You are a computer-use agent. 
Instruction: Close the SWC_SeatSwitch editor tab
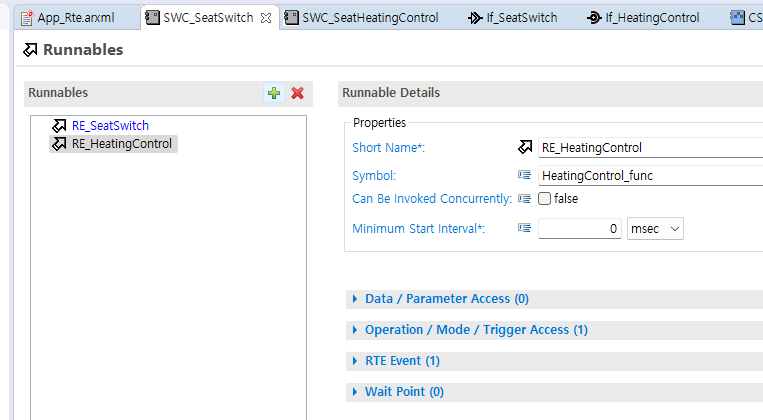[266, 18]
